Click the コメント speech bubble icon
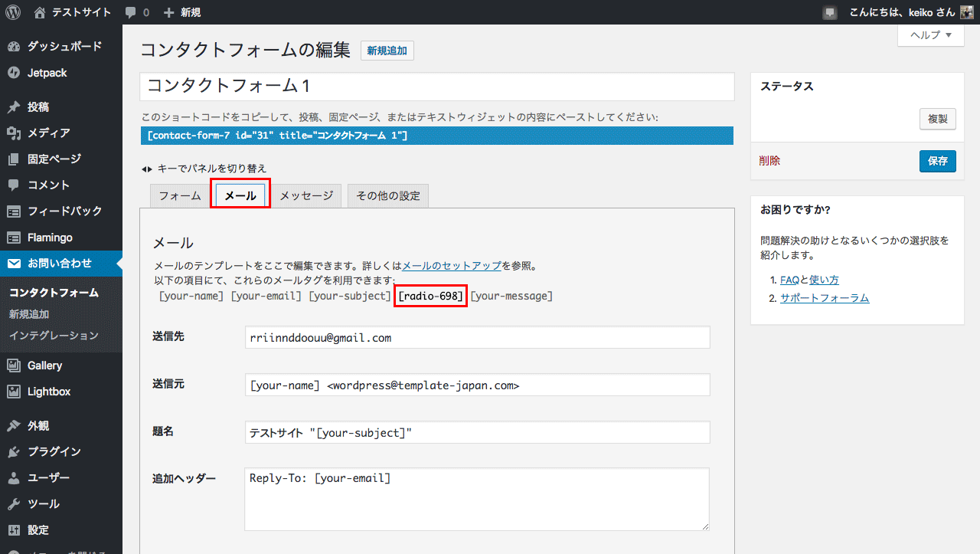The image size is (980, 554). 14,185
